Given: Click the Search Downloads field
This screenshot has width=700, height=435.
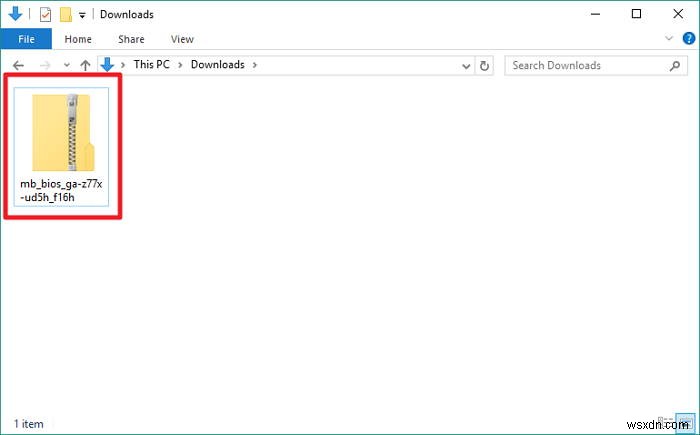Looking at the screenshot, I should pos(585,66).
